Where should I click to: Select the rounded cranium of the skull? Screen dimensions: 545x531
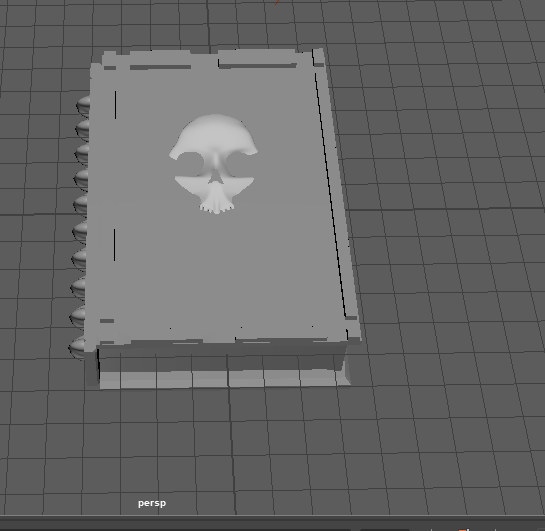click(x=214, y=134)
